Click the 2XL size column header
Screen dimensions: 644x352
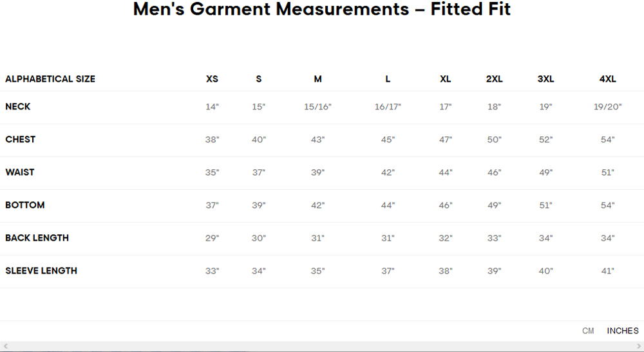pos(494,79)
